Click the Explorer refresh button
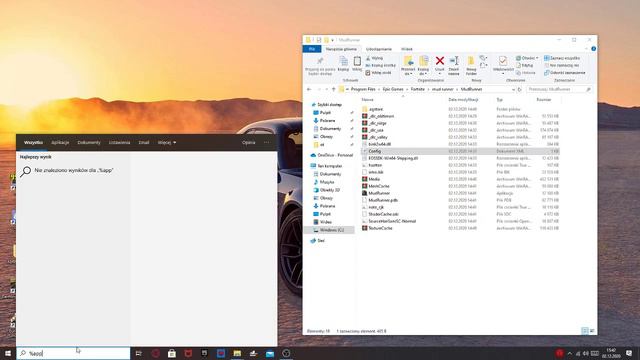Screen dimensions: 640x360 [520, 89]
